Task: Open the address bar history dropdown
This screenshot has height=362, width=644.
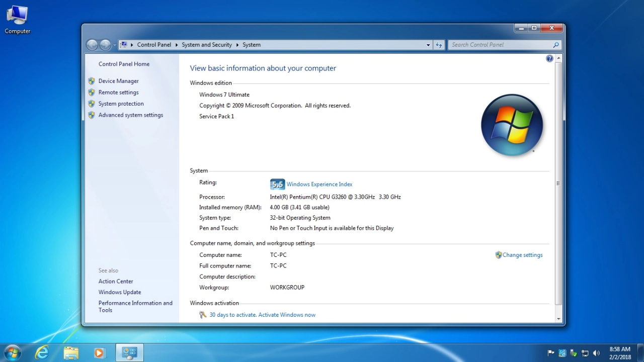Action: click(428, 45)
